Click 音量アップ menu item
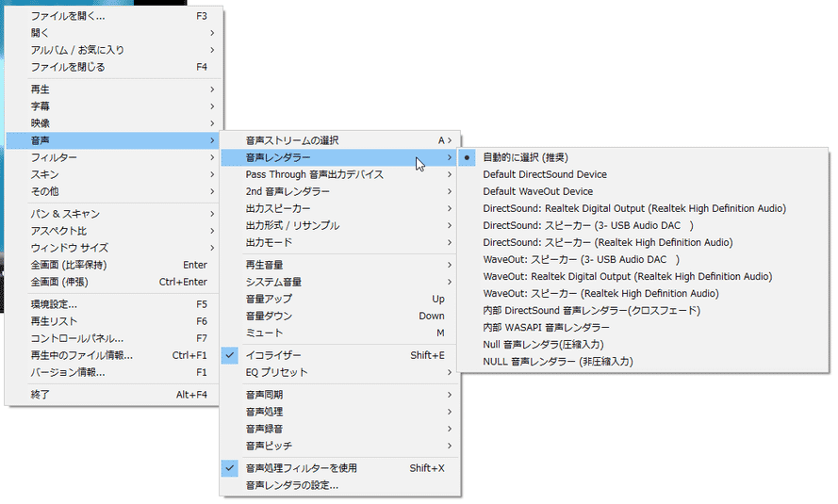838x504 pixels. (269, 299)
